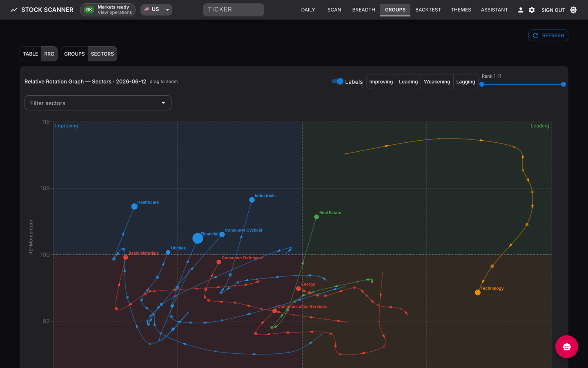Click the Leading quadrant label in chart
588x368 pixels.
540,126
